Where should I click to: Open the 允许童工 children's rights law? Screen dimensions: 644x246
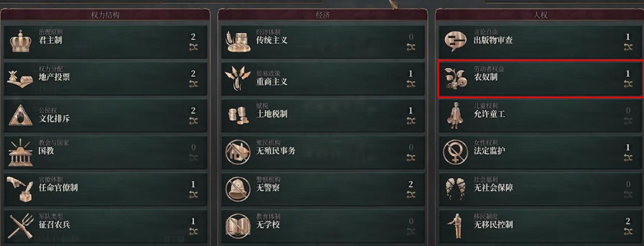[540, 115]
